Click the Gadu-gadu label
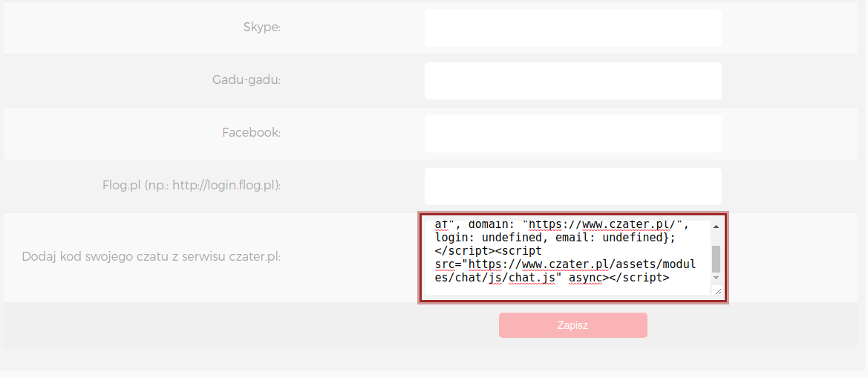The width and height of the screenshot is (868, 378). click(x=247, y=80)
